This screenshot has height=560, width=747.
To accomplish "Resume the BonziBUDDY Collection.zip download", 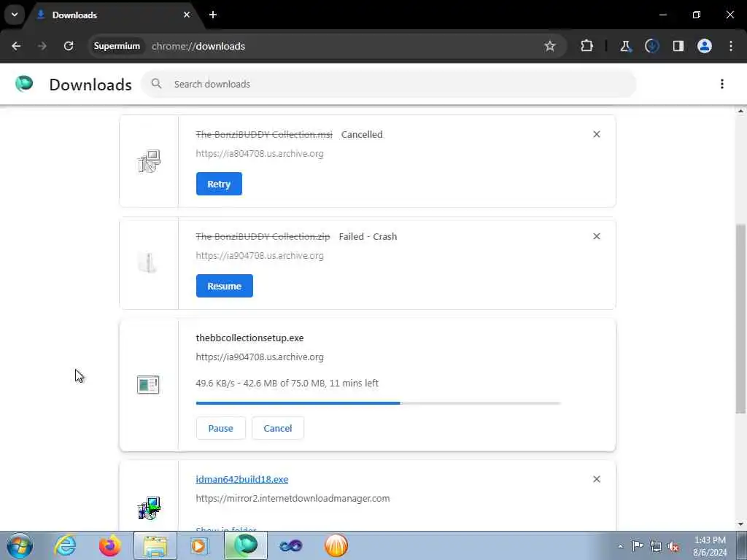I will tap(225, 286).
